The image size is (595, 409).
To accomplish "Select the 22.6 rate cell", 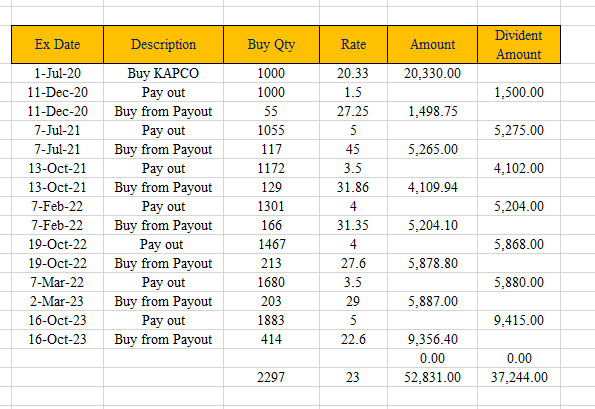I will (353, 339).
